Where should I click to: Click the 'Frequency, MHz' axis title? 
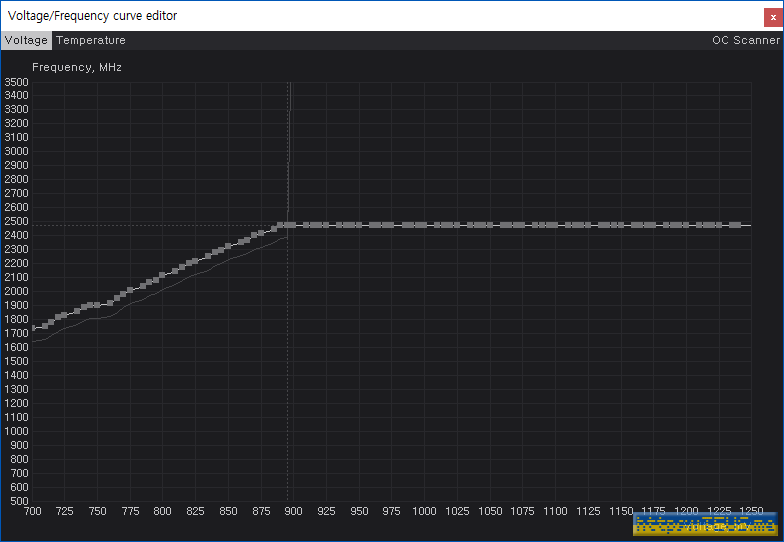tap(77, 67)
